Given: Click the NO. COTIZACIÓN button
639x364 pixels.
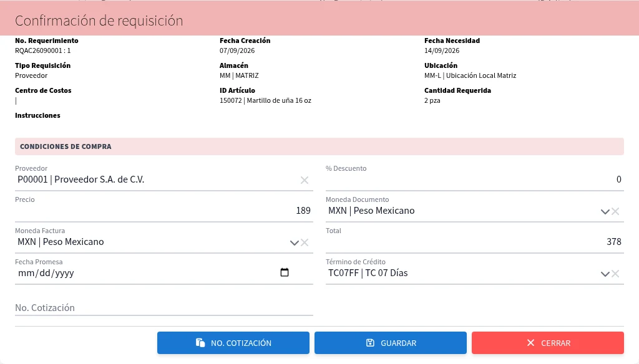Looking at the screenshot, I should (233, 343).
